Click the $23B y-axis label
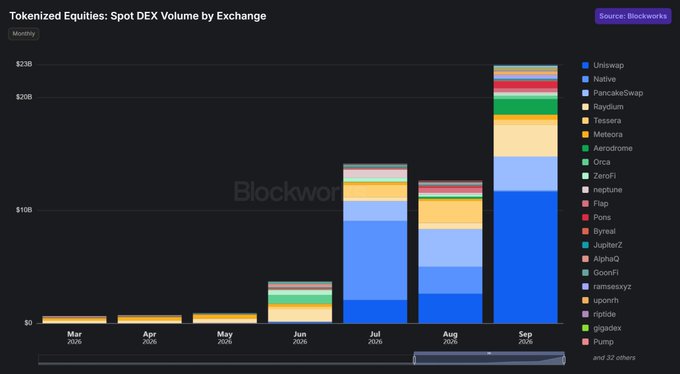Screen dimensions: 680x374 click(x=24, y=64)
